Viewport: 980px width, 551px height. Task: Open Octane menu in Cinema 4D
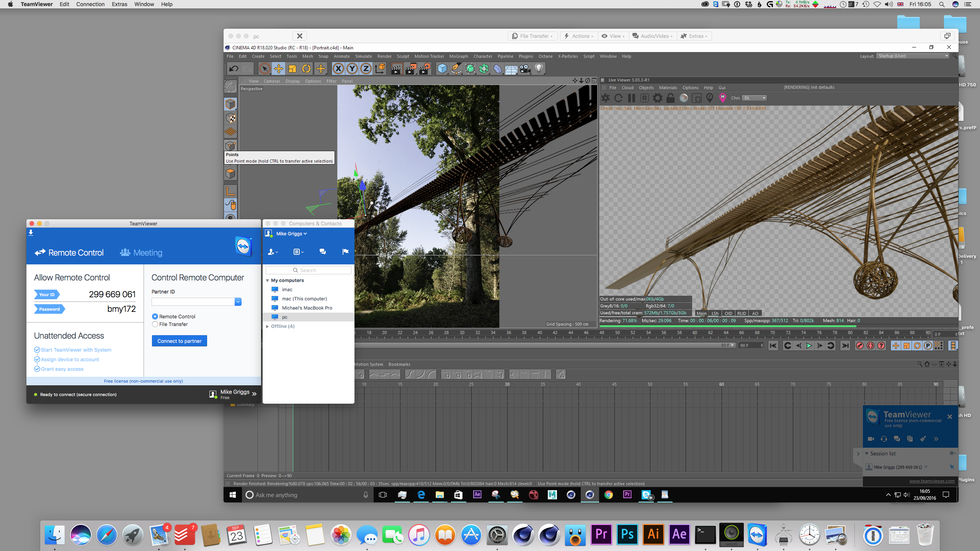pyautogui.click(x=546, y=56)
